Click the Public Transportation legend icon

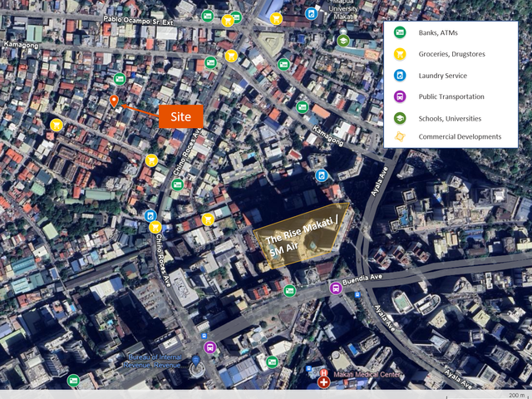pos(400,96)
